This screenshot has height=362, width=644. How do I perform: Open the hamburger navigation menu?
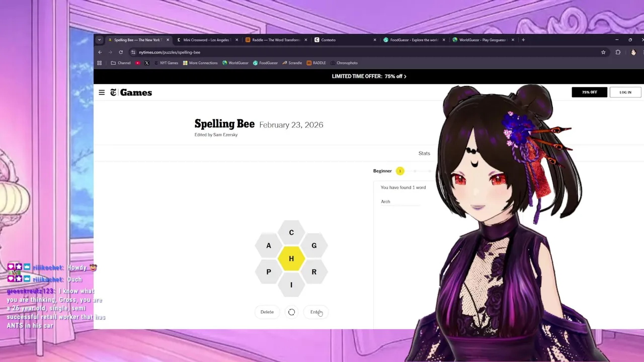(102, 93)
